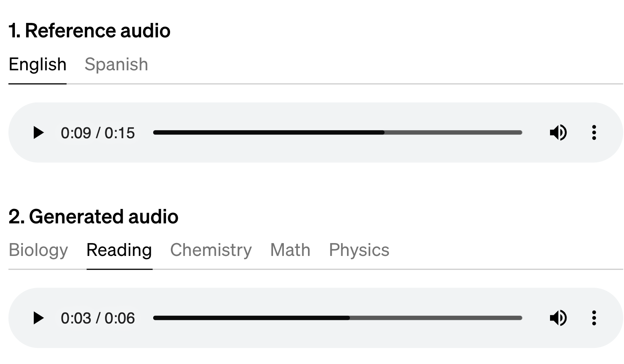This screenshot has width=624, height=364.
Task: Click the 0:03 / 0:06 time display
Action: pyautogui.click(x=98, y=318)
